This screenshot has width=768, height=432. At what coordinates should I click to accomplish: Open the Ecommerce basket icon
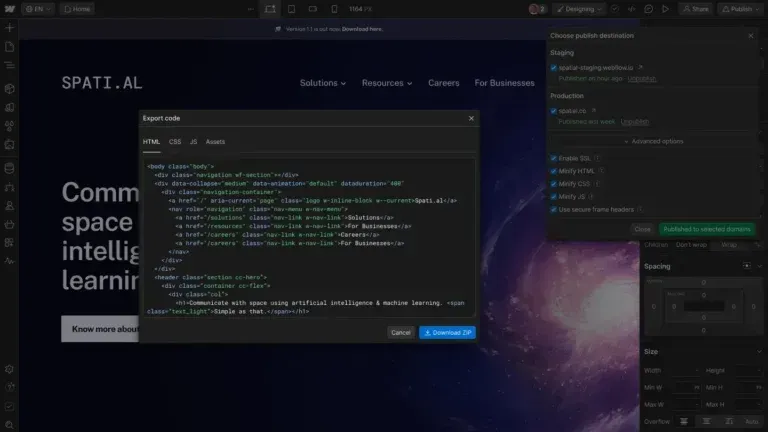point(9,224)
